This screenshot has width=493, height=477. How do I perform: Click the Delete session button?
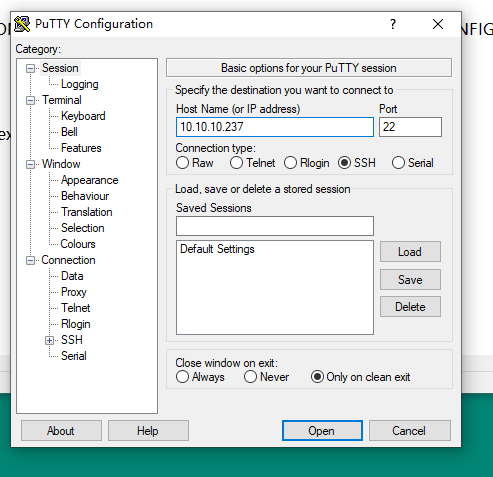point(410,307)
